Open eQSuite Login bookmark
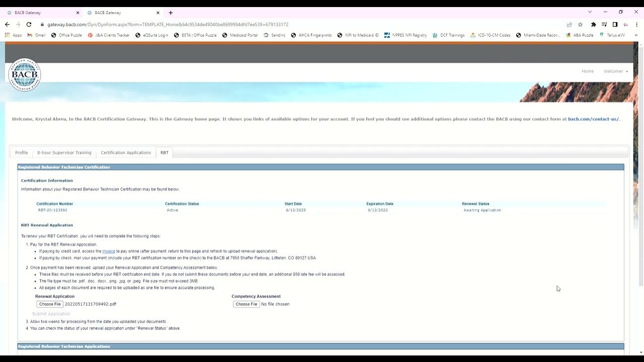 (x=152, y=35)
